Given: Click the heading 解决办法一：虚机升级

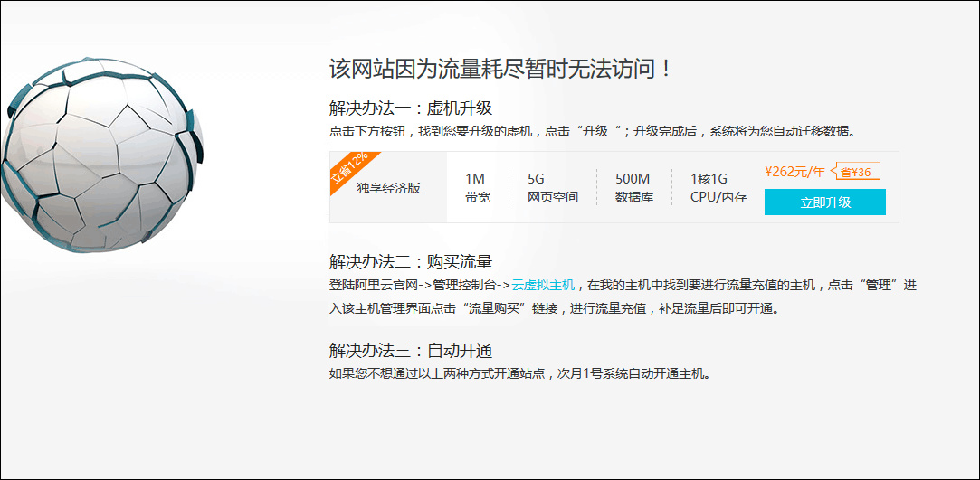Looking at the screenshot, I should click(411, 108).
